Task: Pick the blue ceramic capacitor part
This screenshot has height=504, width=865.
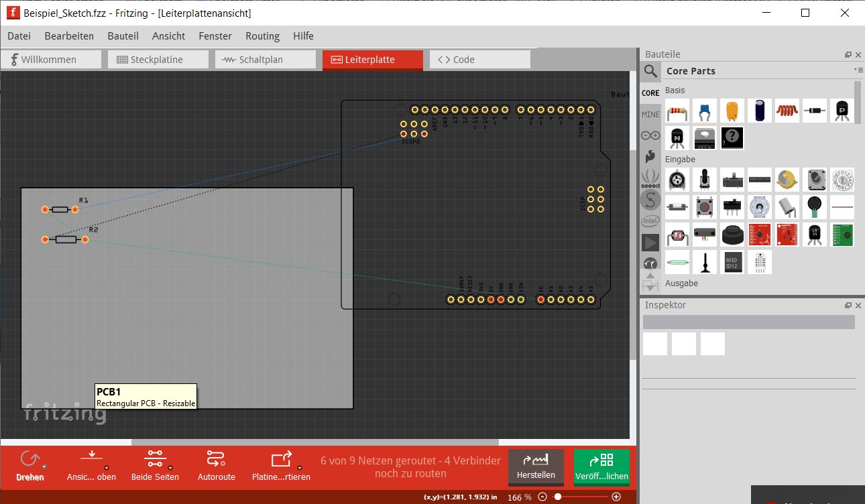Action: tap(705, 111)
